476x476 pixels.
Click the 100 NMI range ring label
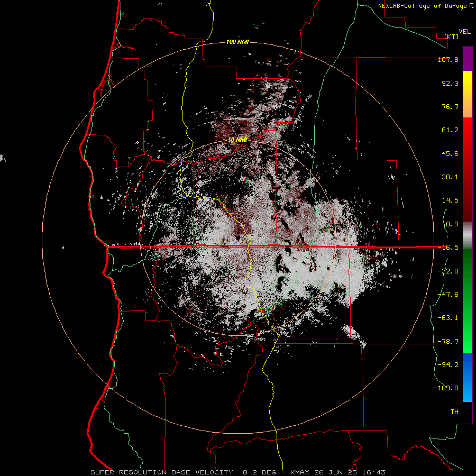[x=237, y=42]
